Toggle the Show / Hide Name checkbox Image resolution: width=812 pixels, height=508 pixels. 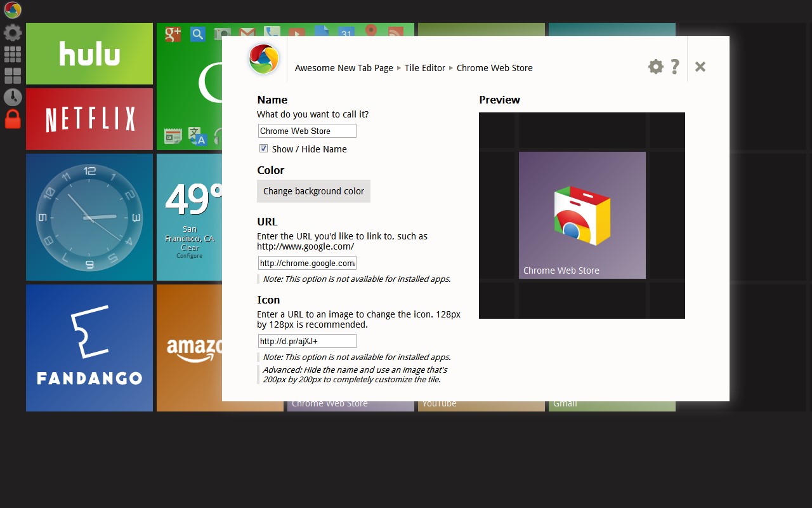point(263,149)
